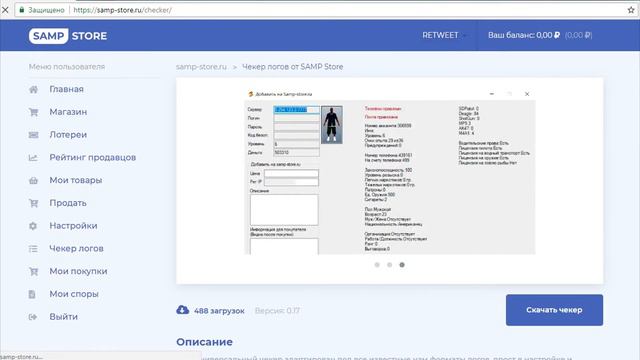Click the secure padlock icon
The width and height of the screenshot is (640, 360).
(22, 10)
